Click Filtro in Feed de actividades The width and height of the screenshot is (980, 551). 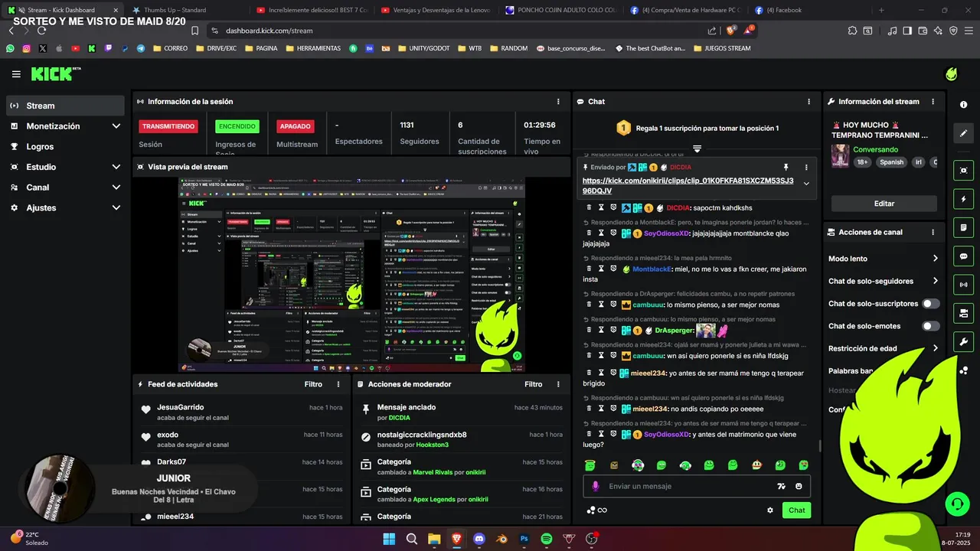click(x=313, y=384)
